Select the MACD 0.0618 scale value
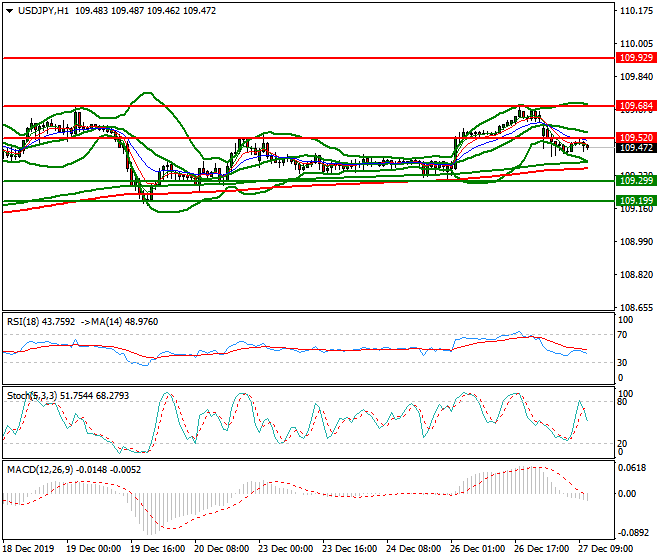660x560 pixels. (631, 468)
